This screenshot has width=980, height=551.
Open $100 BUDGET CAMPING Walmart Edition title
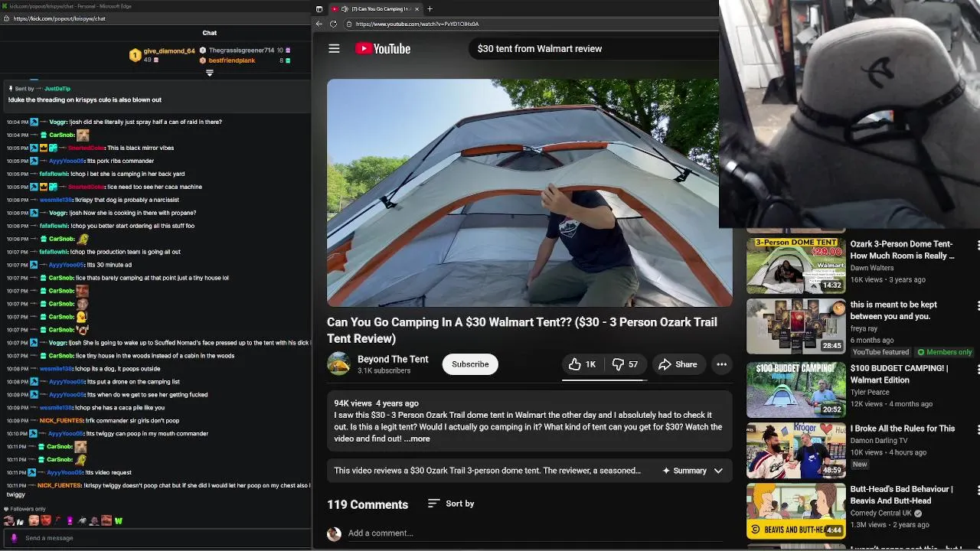(900, 374)
